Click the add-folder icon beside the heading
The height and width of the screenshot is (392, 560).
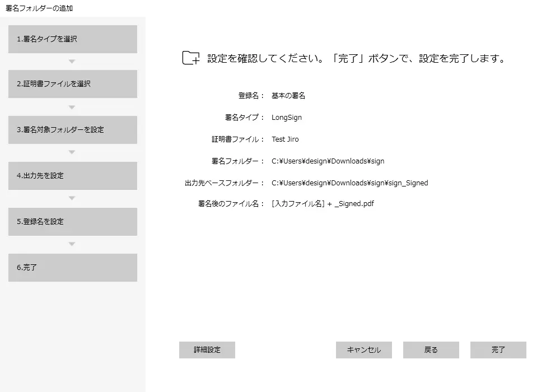[x=191, y=58]
